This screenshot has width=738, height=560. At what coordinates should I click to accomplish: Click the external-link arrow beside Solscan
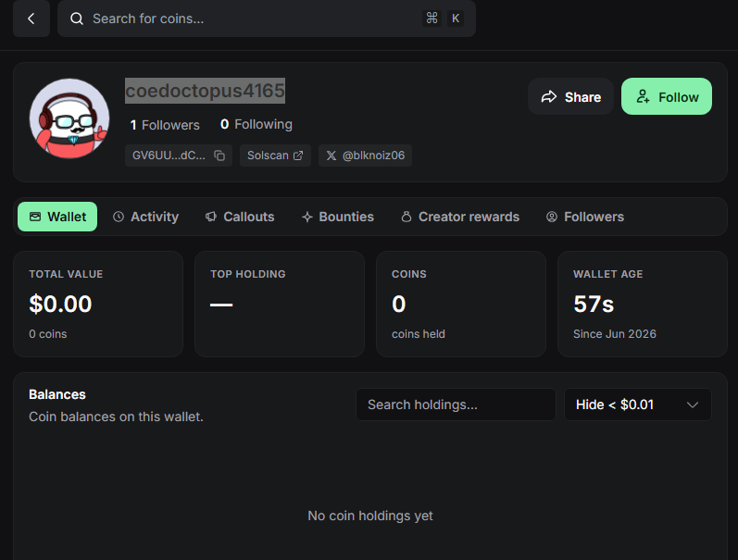298,156
